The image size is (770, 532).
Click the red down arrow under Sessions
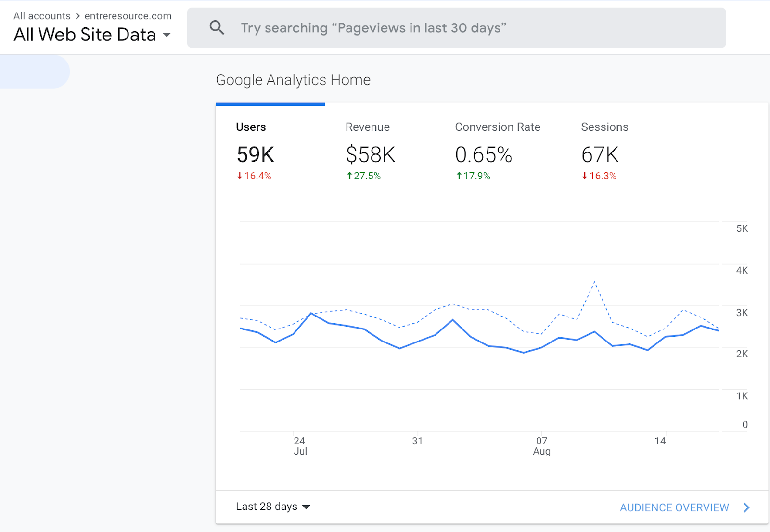click(585, 176)
